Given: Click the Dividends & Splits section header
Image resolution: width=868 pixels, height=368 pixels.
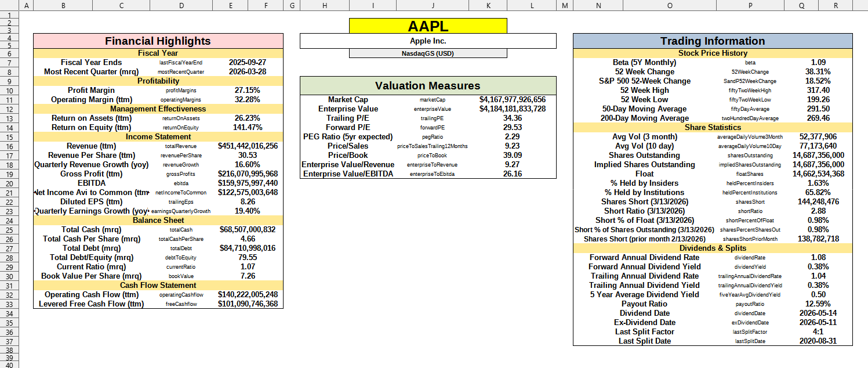Looking at the screenshot, I should (x=713, y=248).
